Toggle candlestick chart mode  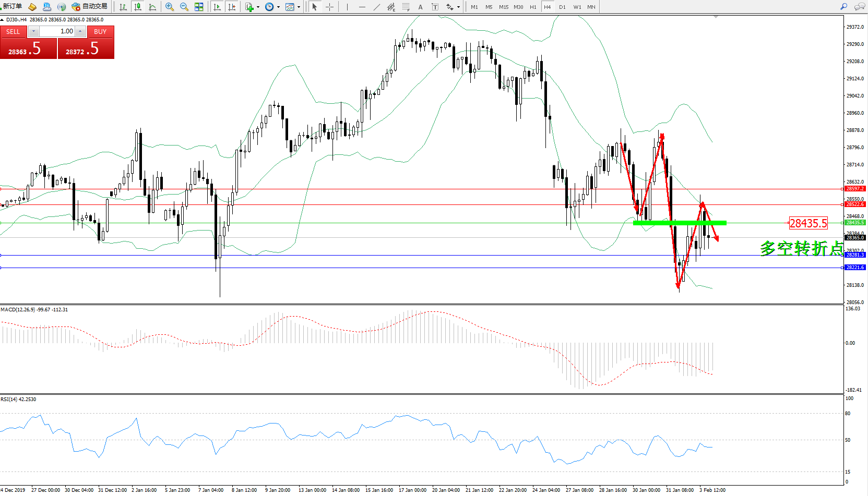tap(138, 7)
